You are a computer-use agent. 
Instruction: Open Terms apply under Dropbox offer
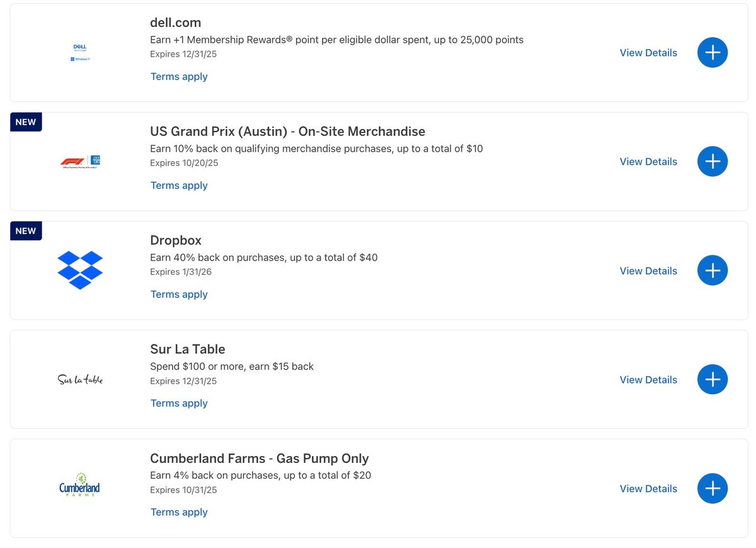179,294
